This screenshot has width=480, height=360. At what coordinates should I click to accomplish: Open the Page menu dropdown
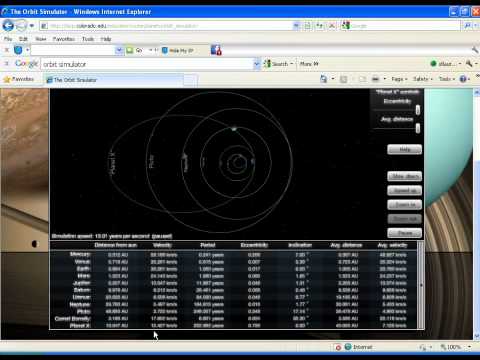click(x=399, y=79)
